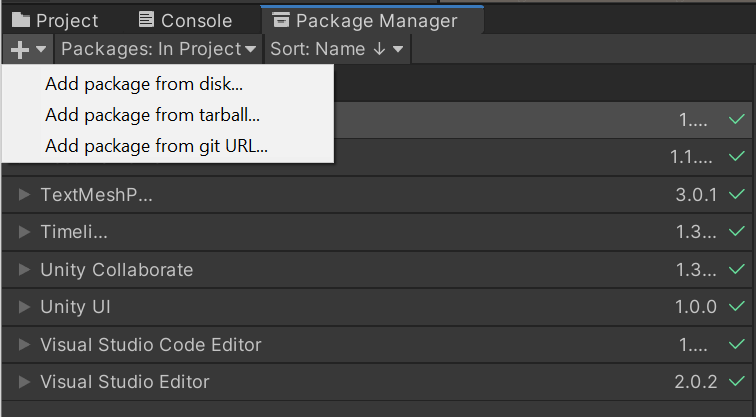Click the Console tab icon
This screenshot has height=417, width=756.
coord(147,20)
